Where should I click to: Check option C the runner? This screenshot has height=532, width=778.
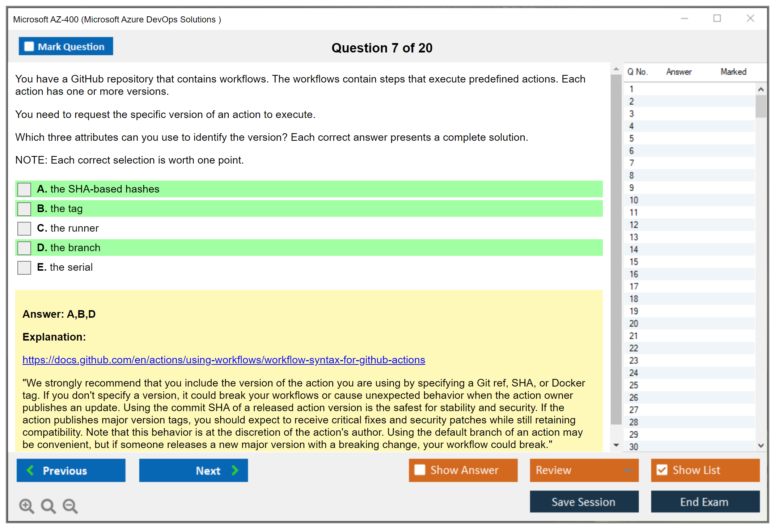click(x=24, y=228)
